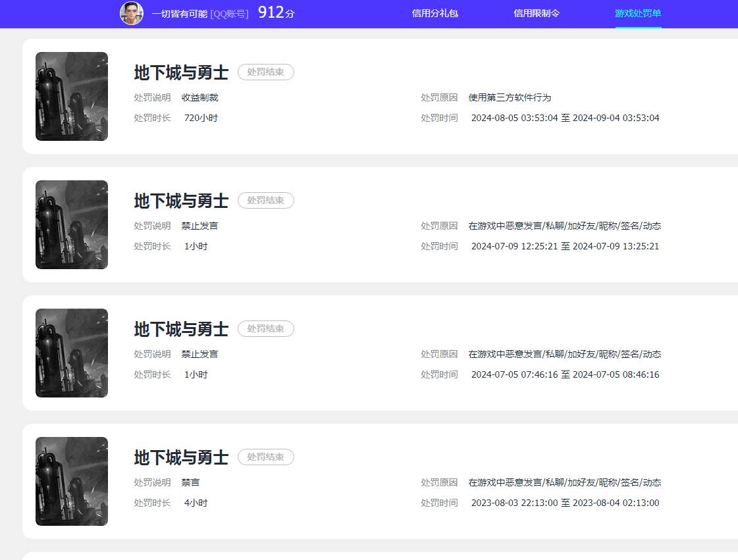The width and height of the screenshot is (738, 560).
Task: Open game thumbnail for 收益制裁 penalty
Action: tap(72, 97)
